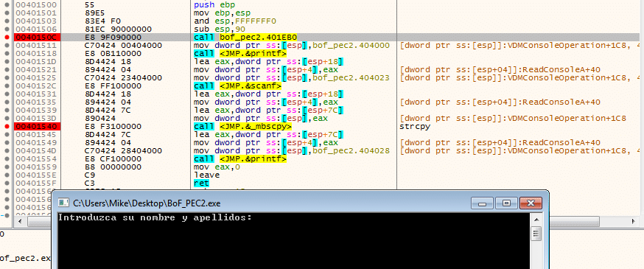The image size is (644, 269).
Task: Select the push ebp instruction
Action: (209, 5)
